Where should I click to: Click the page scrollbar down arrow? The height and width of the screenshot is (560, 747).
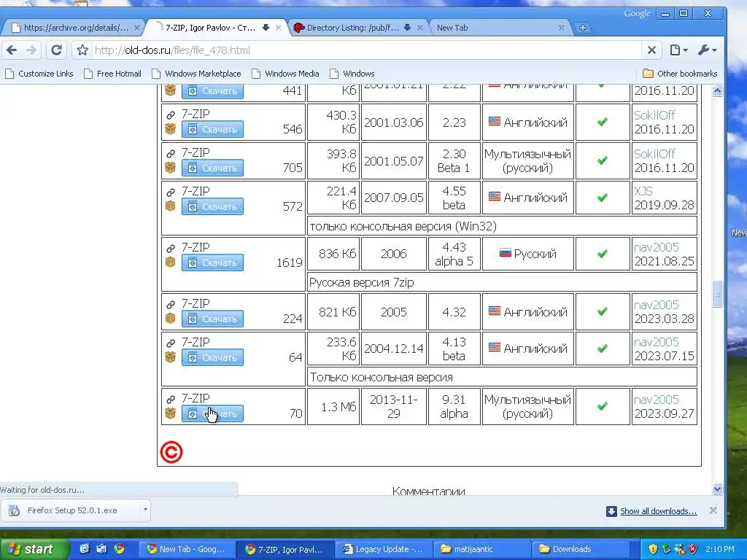[717, 489]
